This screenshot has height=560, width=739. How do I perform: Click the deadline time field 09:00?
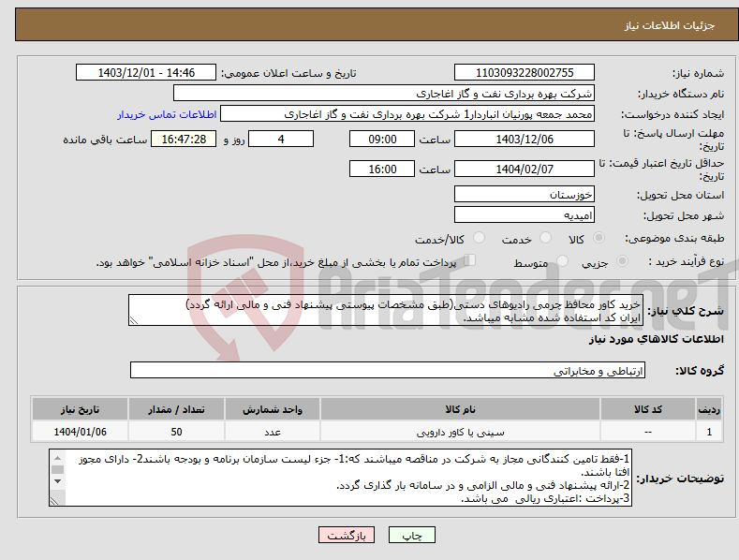pyautogui.click(x=382, y=139)
